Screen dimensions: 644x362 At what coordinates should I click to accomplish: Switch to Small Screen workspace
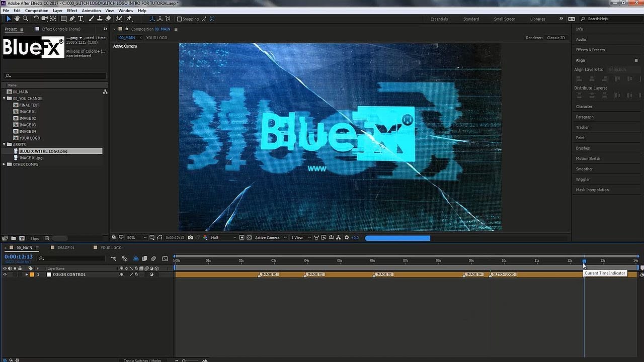point(505,19)
